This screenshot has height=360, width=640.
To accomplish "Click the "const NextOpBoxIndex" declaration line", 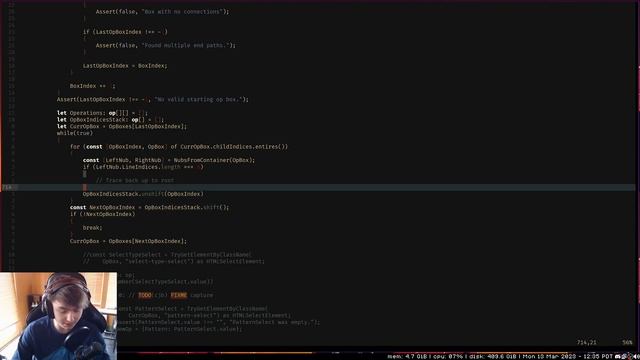I will [x=149, y=207].
